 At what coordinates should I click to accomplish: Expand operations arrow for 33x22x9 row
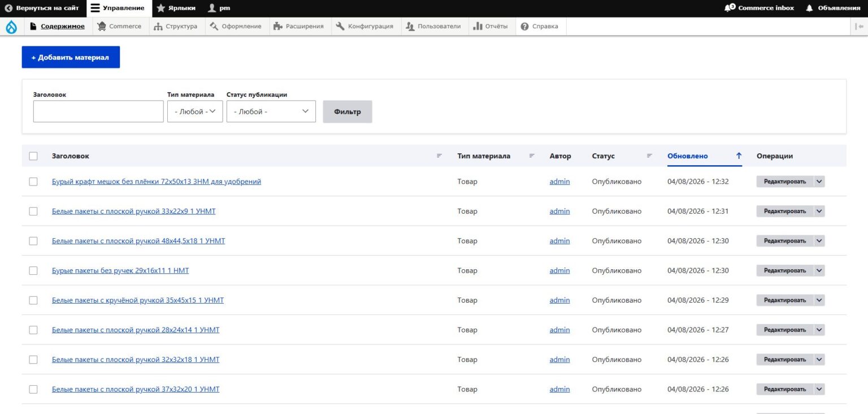(819, 211)
